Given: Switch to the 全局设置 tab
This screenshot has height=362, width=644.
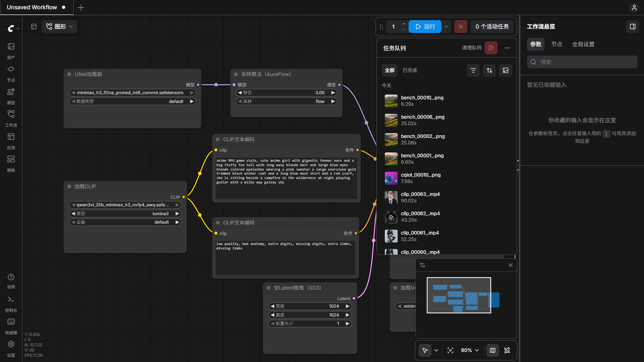Looking at the screenshot, I should 583,44.
